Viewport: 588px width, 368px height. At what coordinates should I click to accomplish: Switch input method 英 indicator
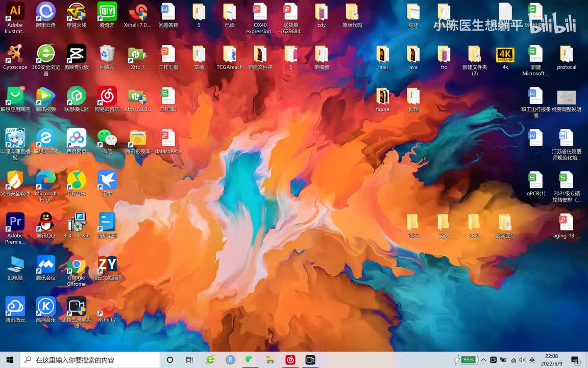532,360
